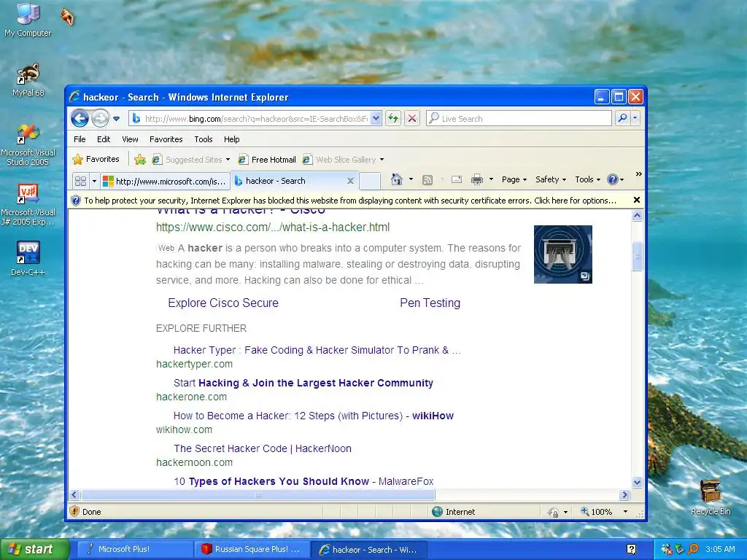747x560 pixels.
Task: Click the status bar security shield icon
Action: pyautogui.click(x=74, y=511)
